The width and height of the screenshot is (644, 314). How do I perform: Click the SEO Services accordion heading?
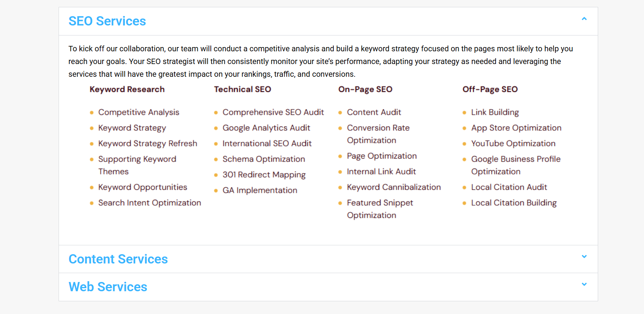click(x=107, y=21)
